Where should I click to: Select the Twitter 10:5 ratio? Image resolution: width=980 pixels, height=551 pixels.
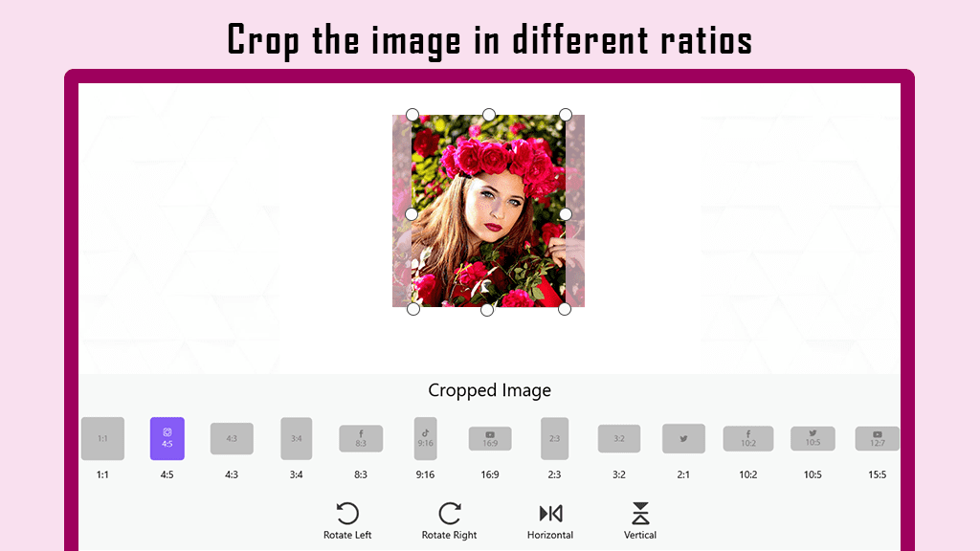[x=813, y=438]
